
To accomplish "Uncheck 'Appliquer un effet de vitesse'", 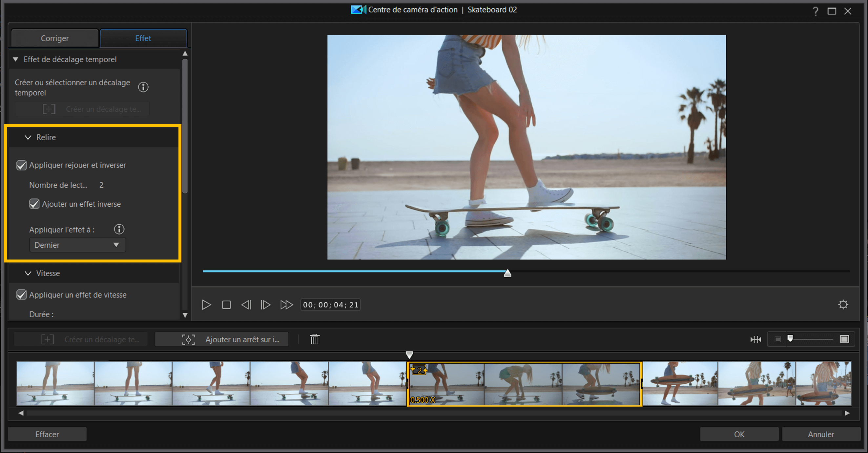I will point(21,294).
